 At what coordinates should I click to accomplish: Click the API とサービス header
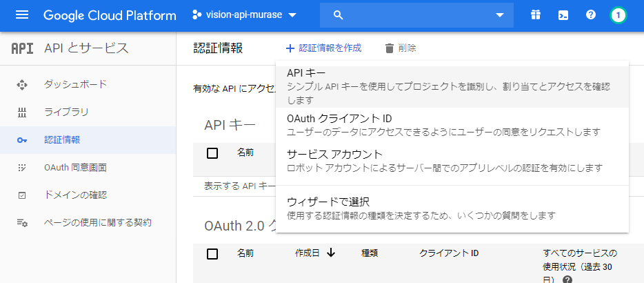86,48
